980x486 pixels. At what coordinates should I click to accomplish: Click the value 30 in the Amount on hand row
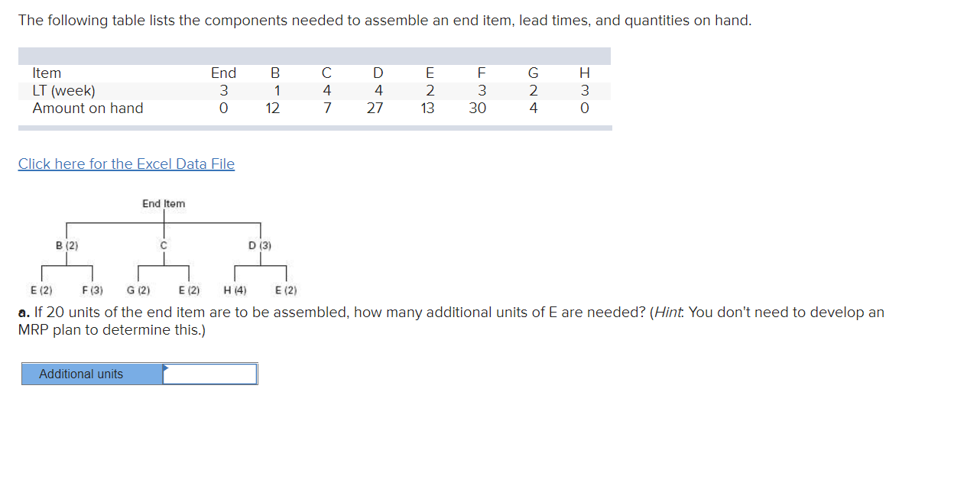click(x=478, y=108)
